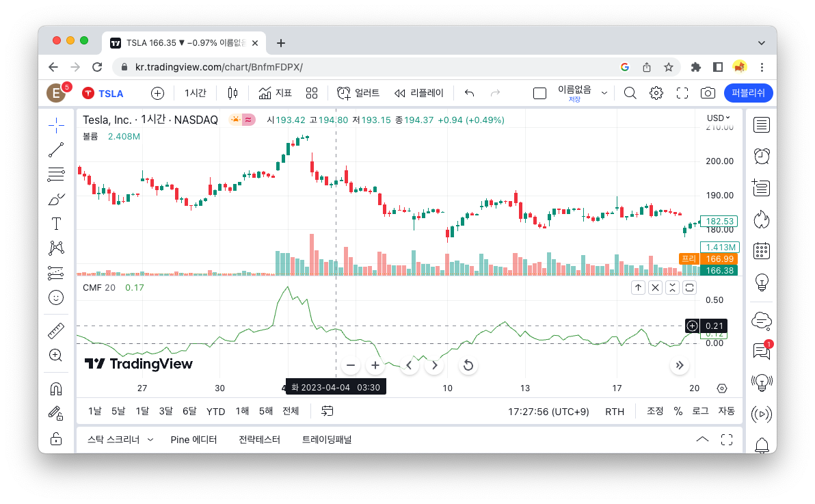Screen dimensions: 815x504
Task: Enter fullscreen mode
Action: 682,93
